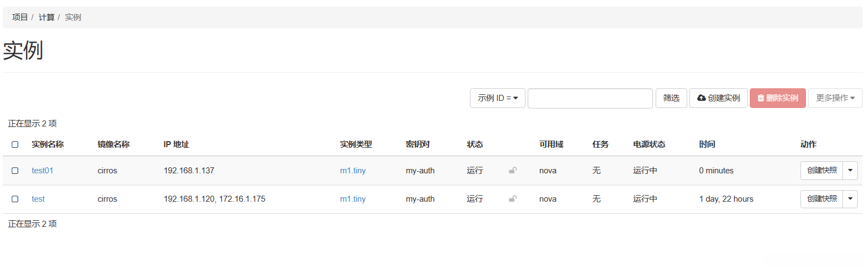Image resolution: width=868 pixels, height=272 pixels.
Task: Expand actions arrow for test row
Action: tap(850, 199)
